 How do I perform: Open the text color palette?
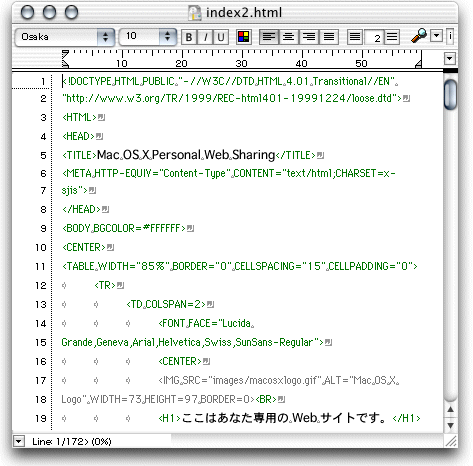244,37
